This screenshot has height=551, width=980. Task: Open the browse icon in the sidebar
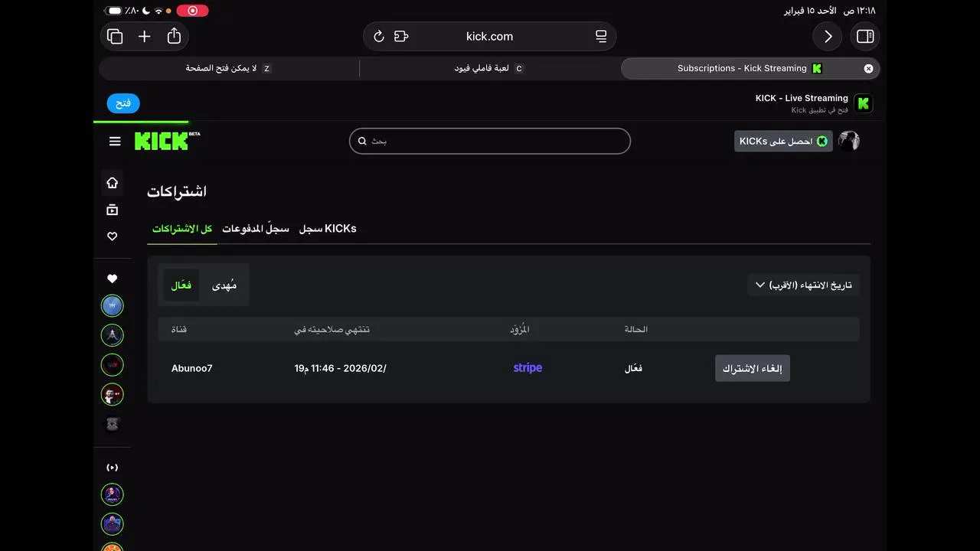pyautogui.click(x=113, y=210)
